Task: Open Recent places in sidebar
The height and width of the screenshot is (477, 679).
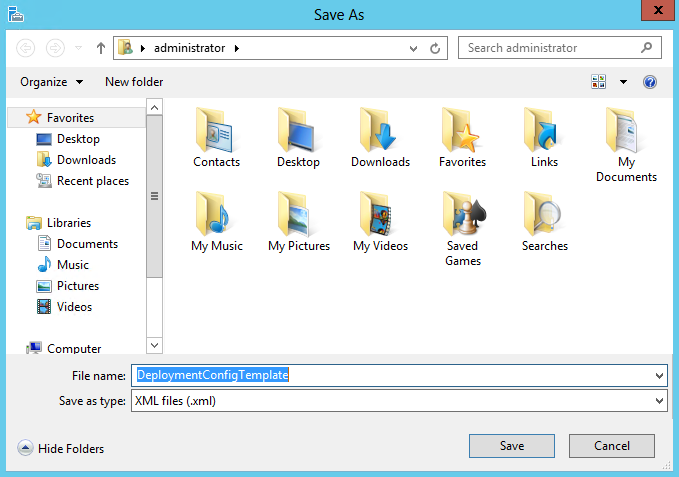Action: click(x=83, y=181)
